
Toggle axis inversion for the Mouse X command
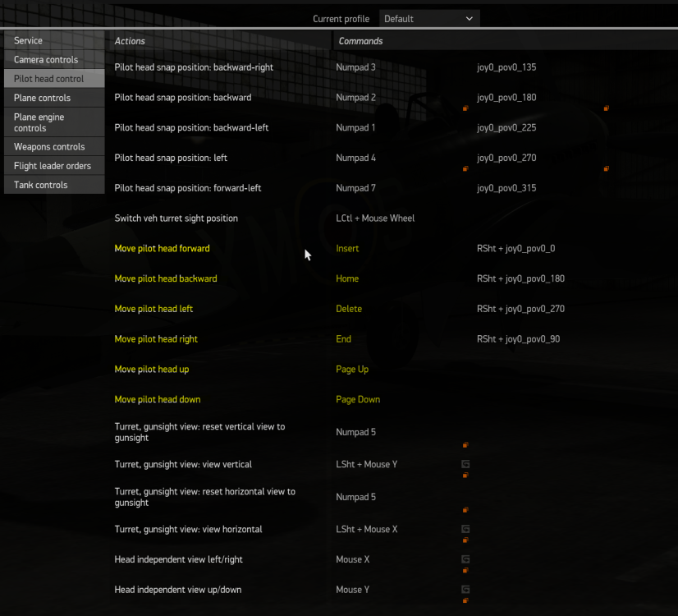tap(465, 559)
